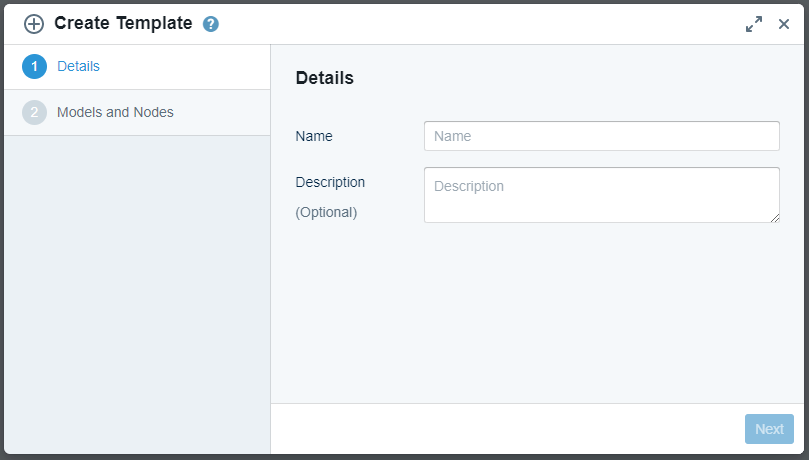Screen dimensions: 809x460
Task: Click the "Create Template" dialog title
Action: pyautogui.click(x=123, y=24)
